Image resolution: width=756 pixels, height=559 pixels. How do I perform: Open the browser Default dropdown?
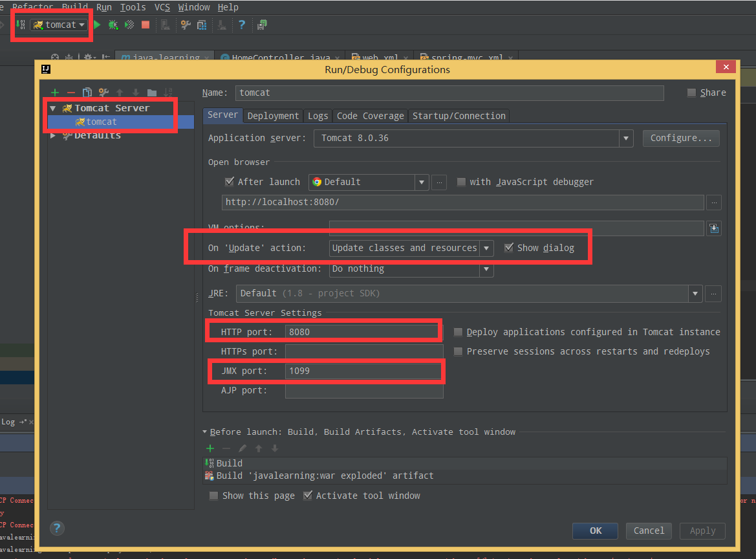tap(422, 182)
